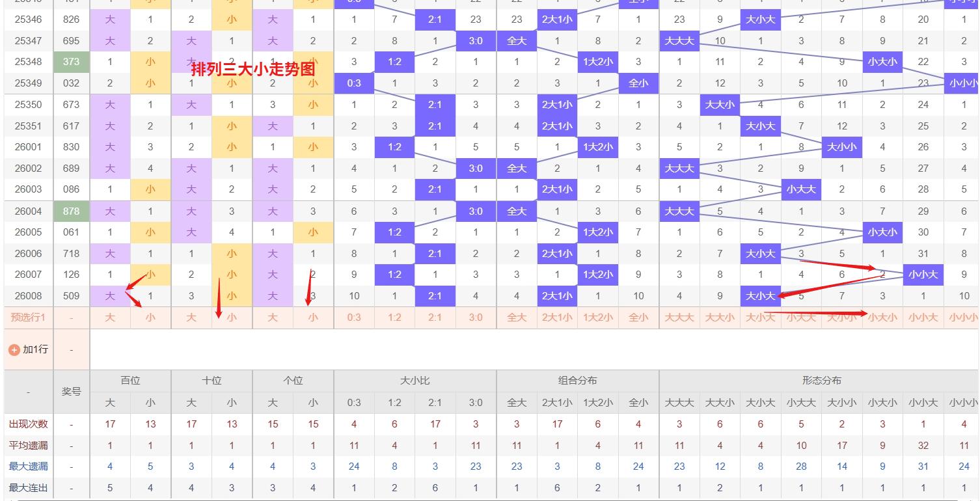
Task: Click the 百位 header in statistics table
Action: coord(130,381)
